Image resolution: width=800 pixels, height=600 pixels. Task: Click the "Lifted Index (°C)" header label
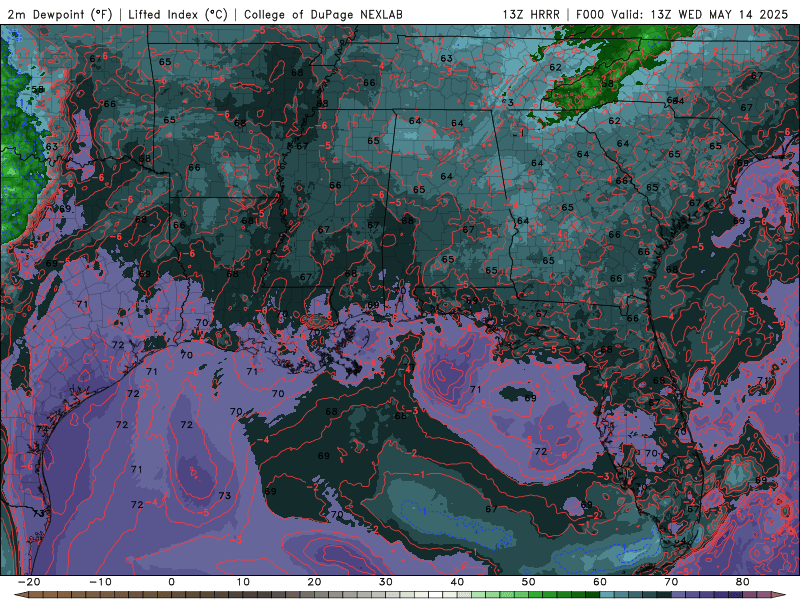click(178, 15)
